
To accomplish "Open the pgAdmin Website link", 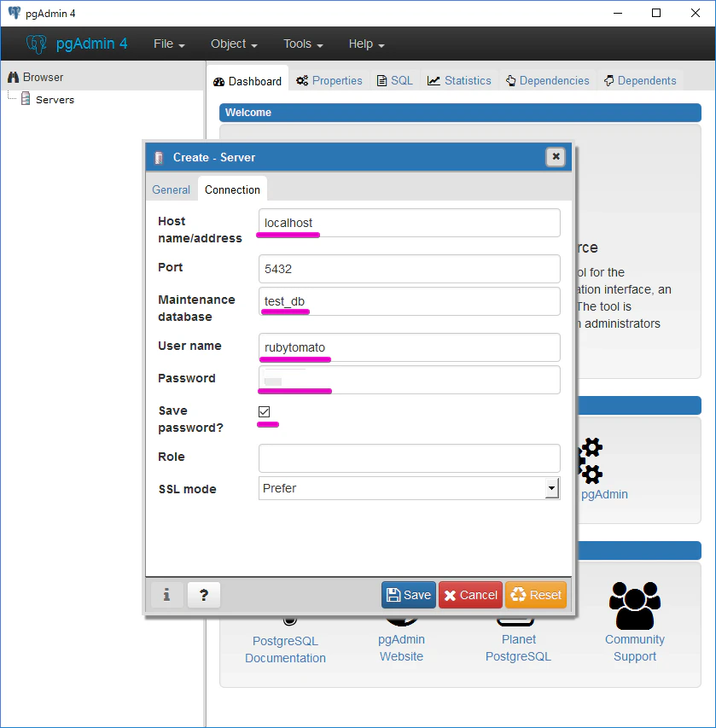I will [401, 648].
